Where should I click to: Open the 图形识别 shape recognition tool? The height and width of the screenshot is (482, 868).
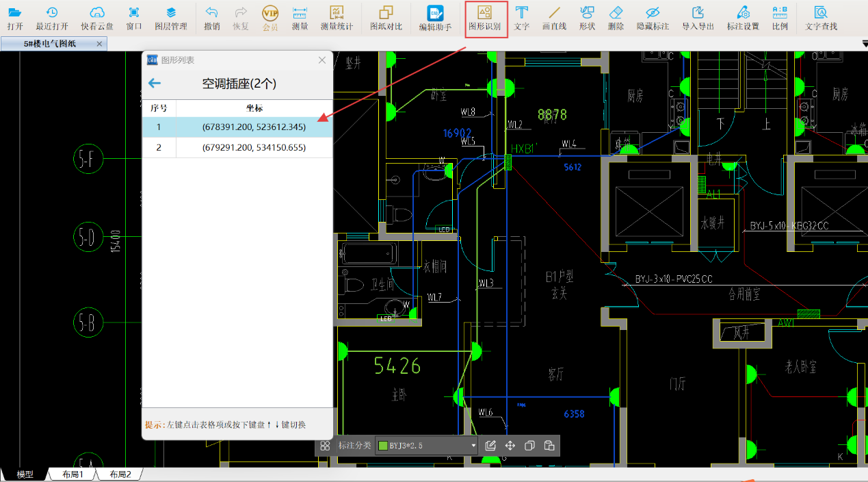(x=485, y=18)
